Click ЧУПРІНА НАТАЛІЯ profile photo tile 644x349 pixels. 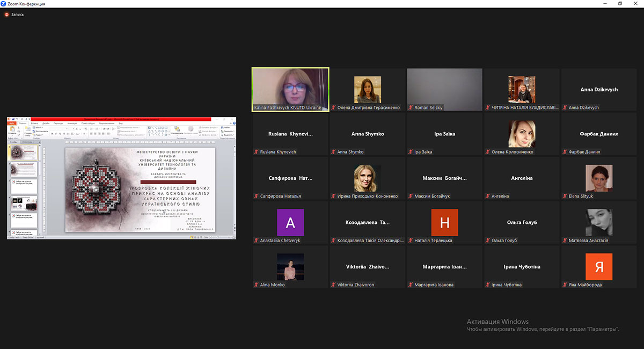click(x=522, y=89)
